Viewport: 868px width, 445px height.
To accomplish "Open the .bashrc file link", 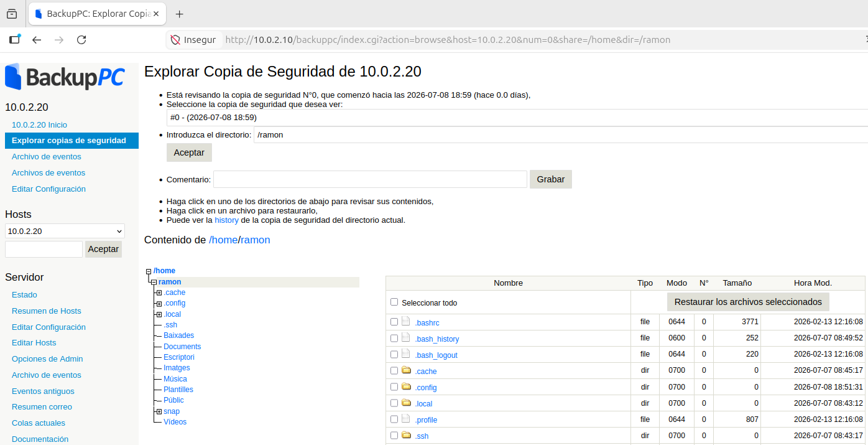I will tap(427, 322).
